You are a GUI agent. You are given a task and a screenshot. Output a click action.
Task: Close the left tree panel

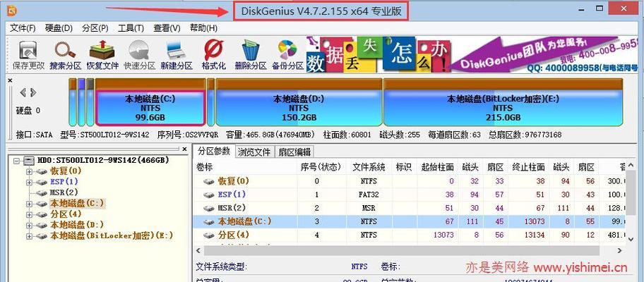184,149
